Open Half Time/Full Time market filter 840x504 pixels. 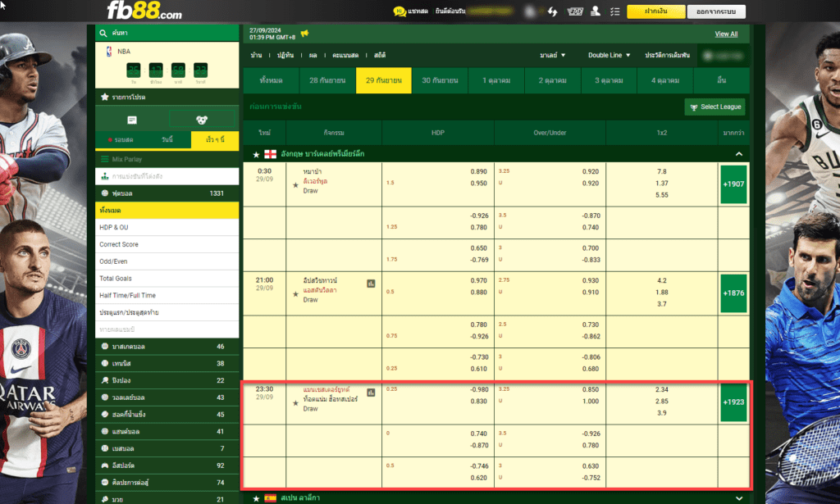point(167,295)
